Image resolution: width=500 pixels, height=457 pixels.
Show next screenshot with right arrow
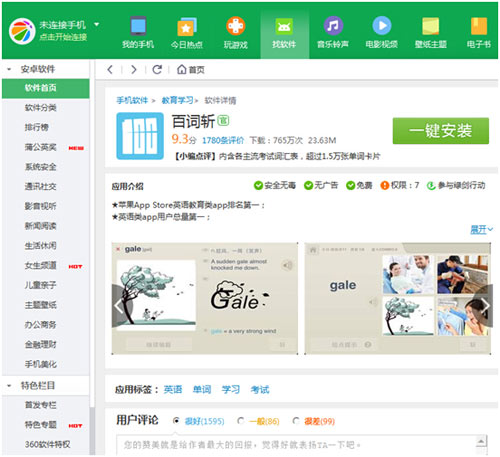coord(484,305)
